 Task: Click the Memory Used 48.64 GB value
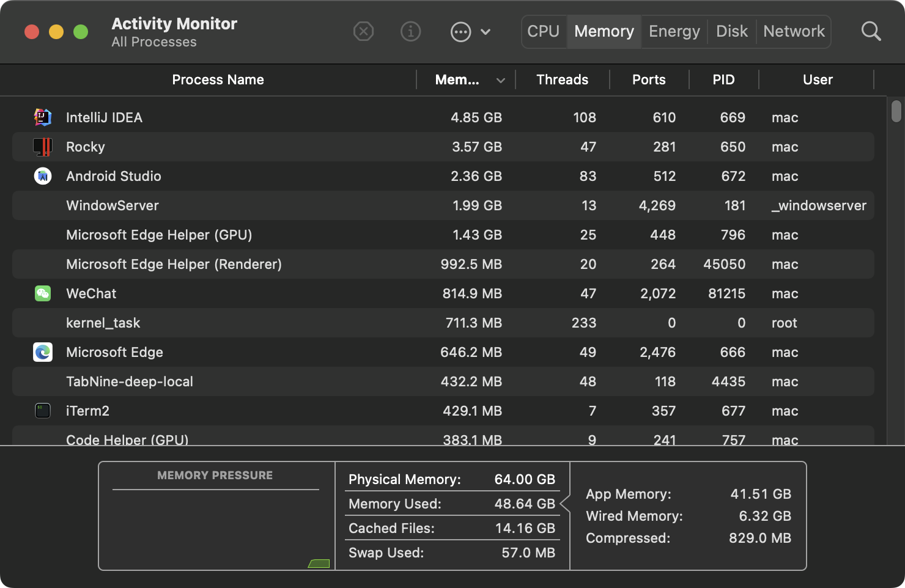pos(525,504)
